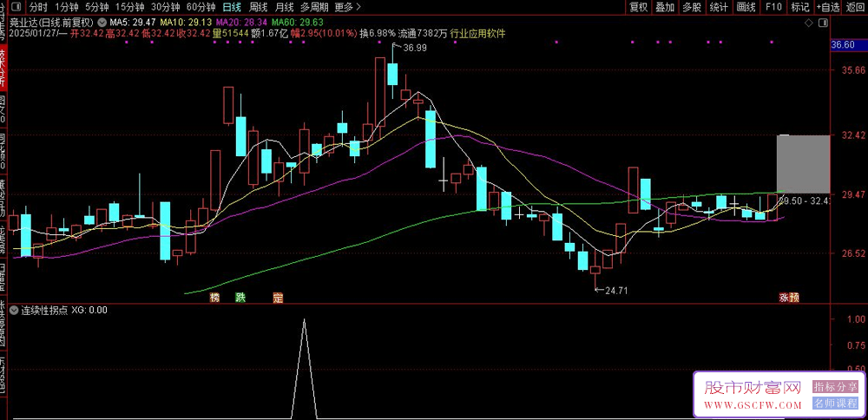Select 日线 daily chart tab

tap(232, 7)
